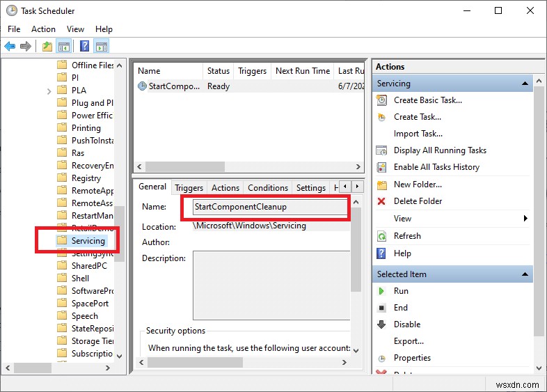The image size is (547, 392).
Task: Sort by the Name column header
Action: coord(168,71)
